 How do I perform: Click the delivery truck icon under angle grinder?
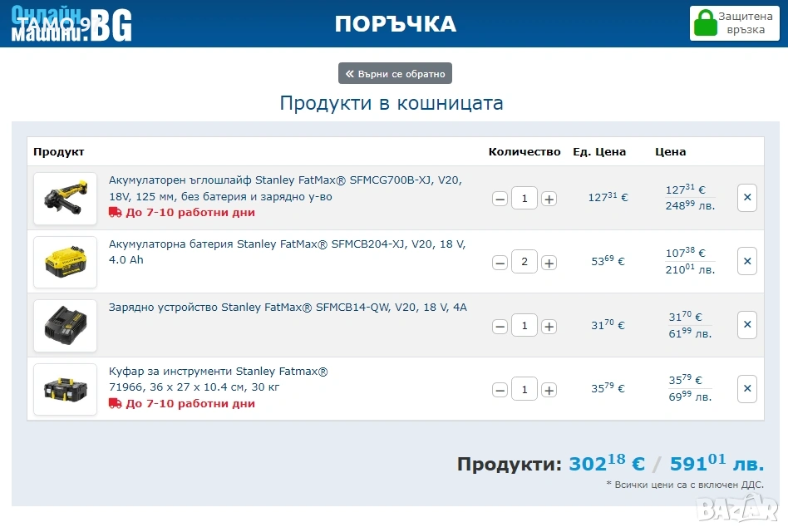pyautogui.click(x=115, y=212)
